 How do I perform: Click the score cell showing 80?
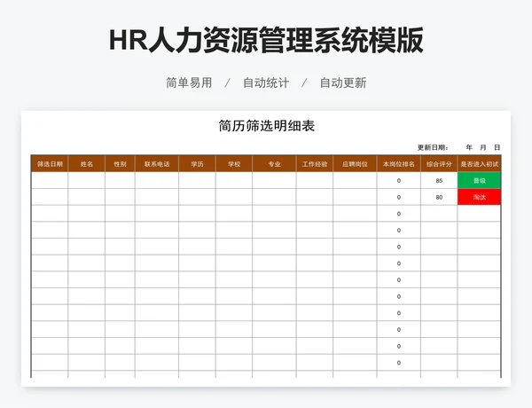[439, 197]
